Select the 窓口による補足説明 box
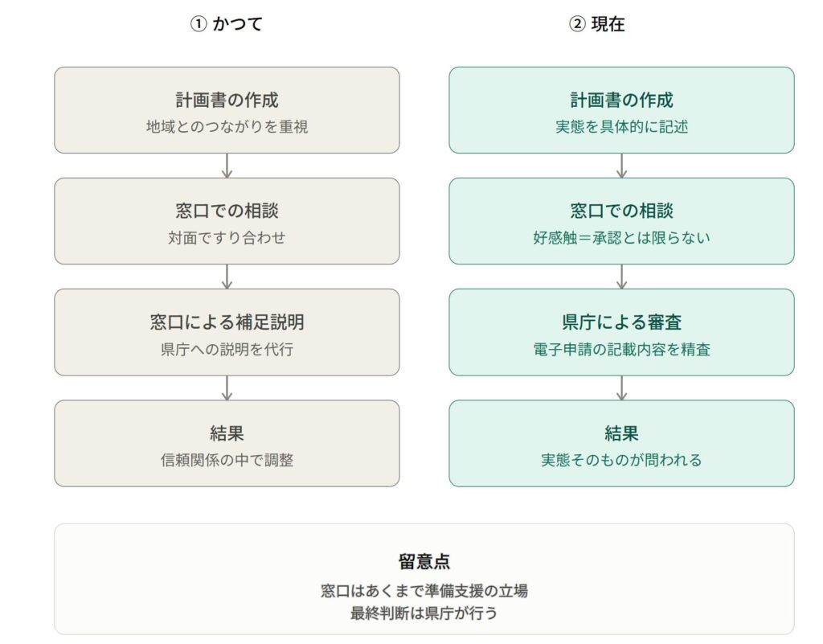 coord(227,332)
